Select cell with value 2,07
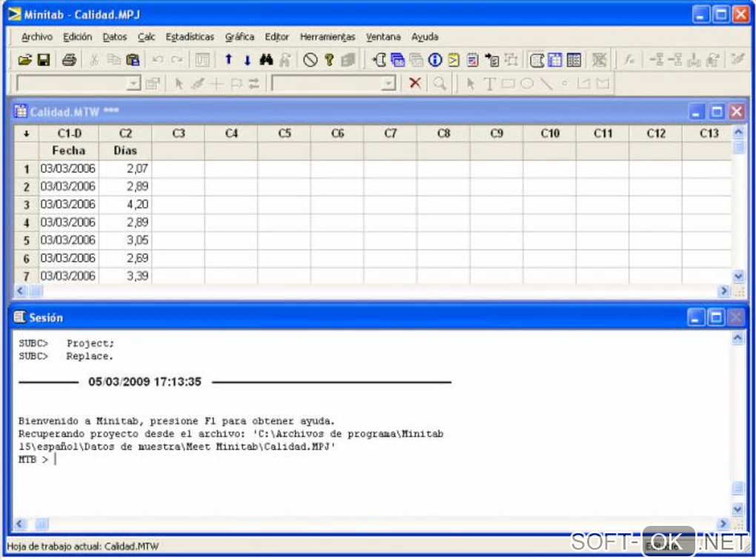 coord(125,169)
